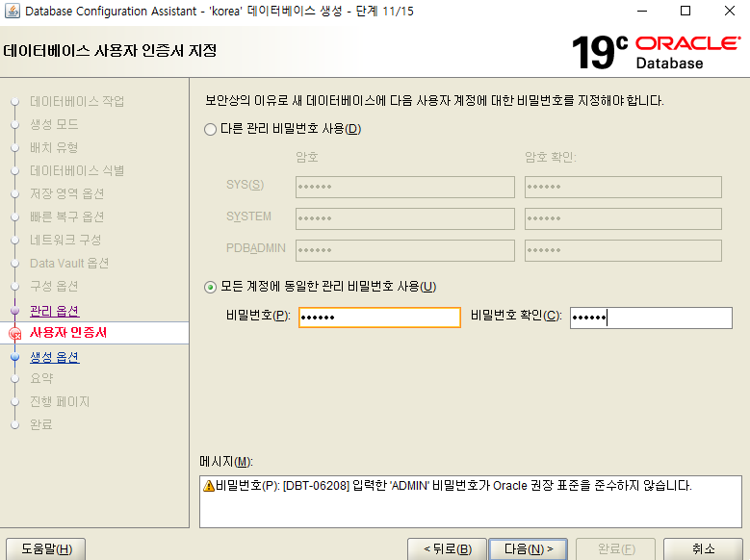Go to next step with 다음(N) button
The width and height of the screenshot is (750, 560).
pyautogui.click(x=528, y=549)
